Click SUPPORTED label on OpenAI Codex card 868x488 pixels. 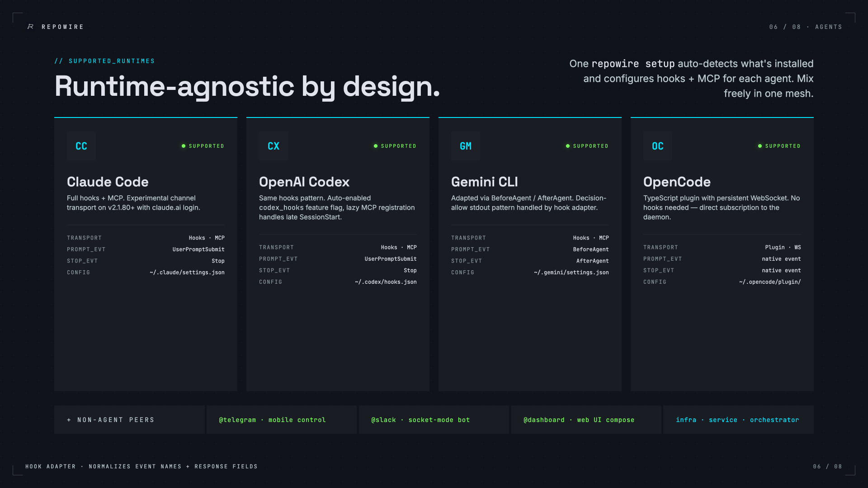coord(399,146)
